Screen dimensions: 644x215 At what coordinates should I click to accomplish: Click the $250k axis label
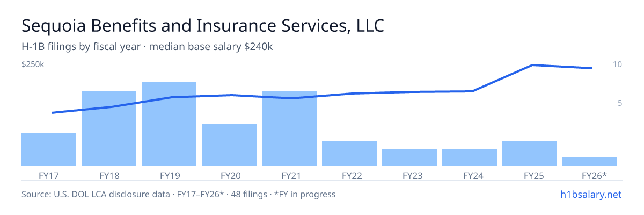tap(33, 64)
